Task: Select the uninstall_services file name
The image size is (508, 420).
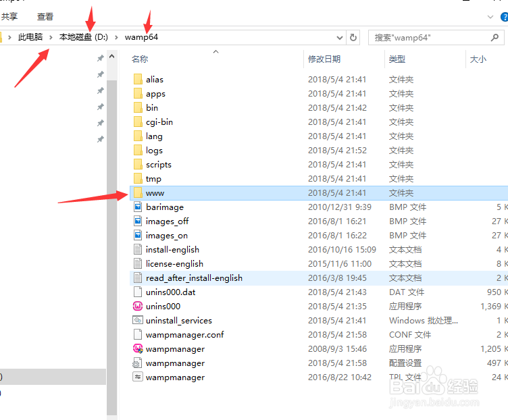Action: point(179,321)
